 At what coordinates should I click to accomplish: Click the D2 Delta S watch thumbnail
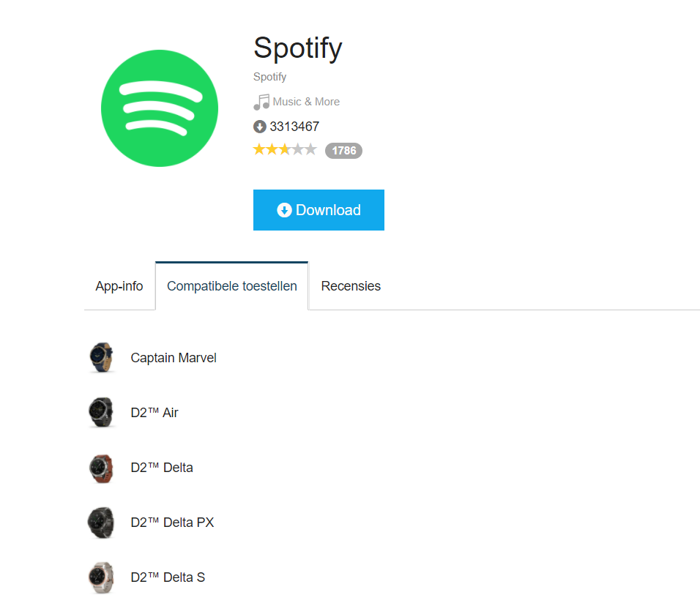pyautogui.click(x=101, y=577)
